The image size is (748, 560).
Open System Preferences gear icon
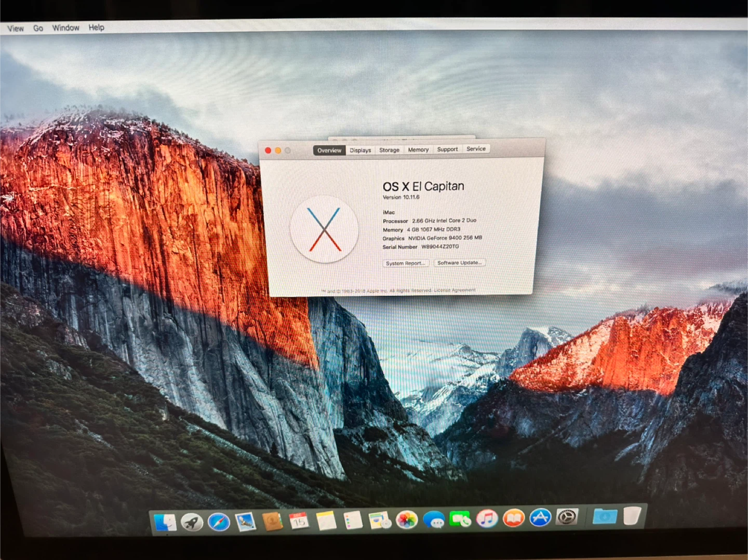click(x=567, y=517)
